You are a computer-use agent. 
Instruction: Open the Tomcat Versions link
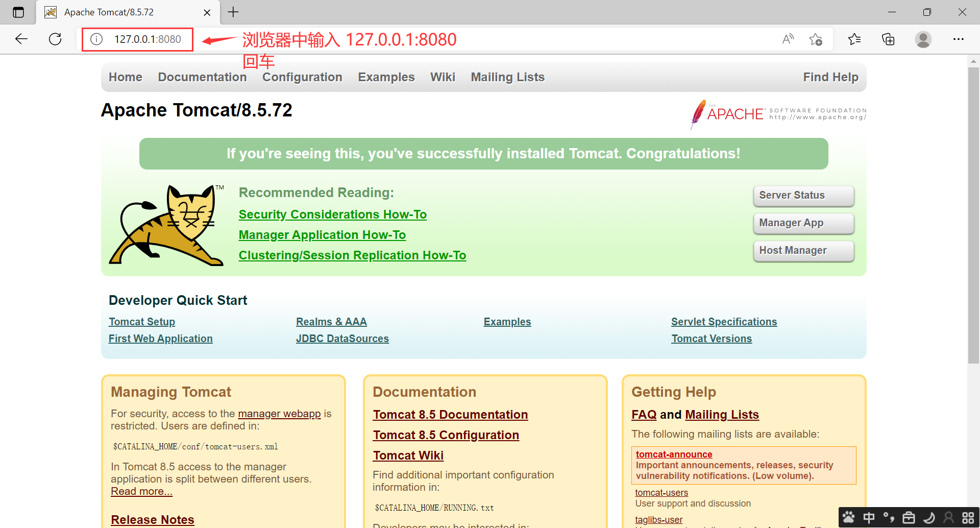(712, 339)
